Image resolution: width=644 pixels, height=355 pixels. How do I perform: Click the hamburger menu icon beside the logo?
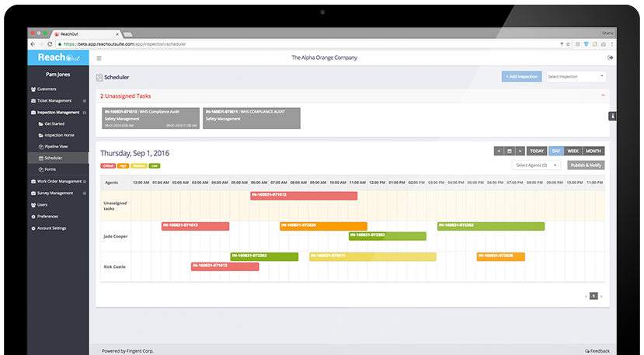(x=99, y=58)
